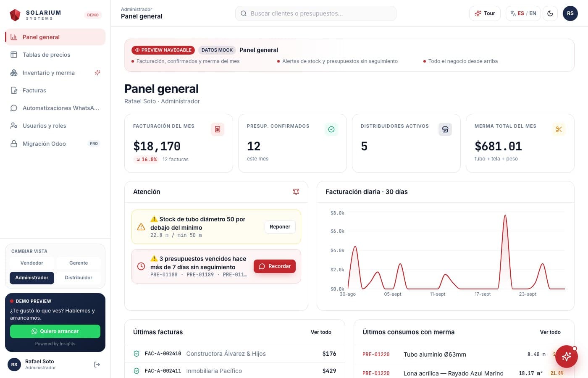
Task: Click the 21.8% merma badge
Action: [557, 373]
